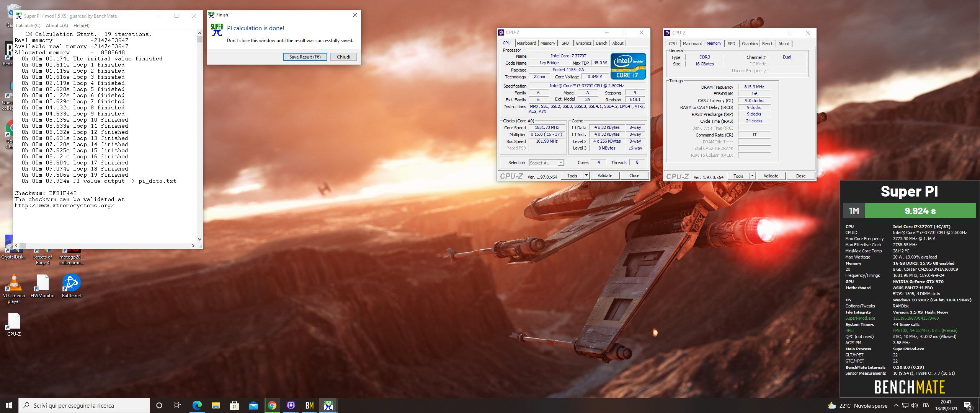
Task: Expand Tools dropdown arrow in CPU-Z CPU window
Action: 586,176
